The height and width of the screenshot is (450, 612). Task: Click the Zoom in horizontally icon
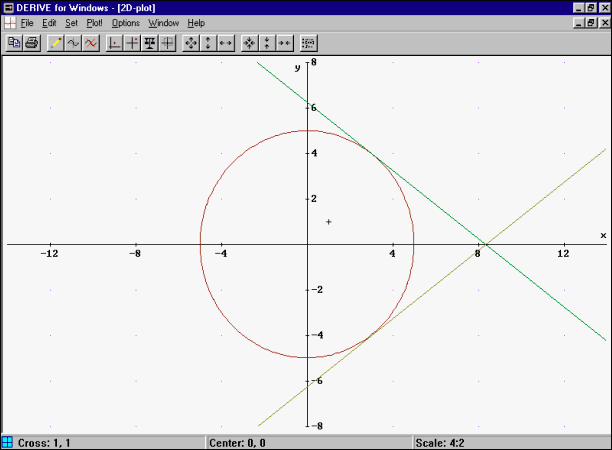285,43
